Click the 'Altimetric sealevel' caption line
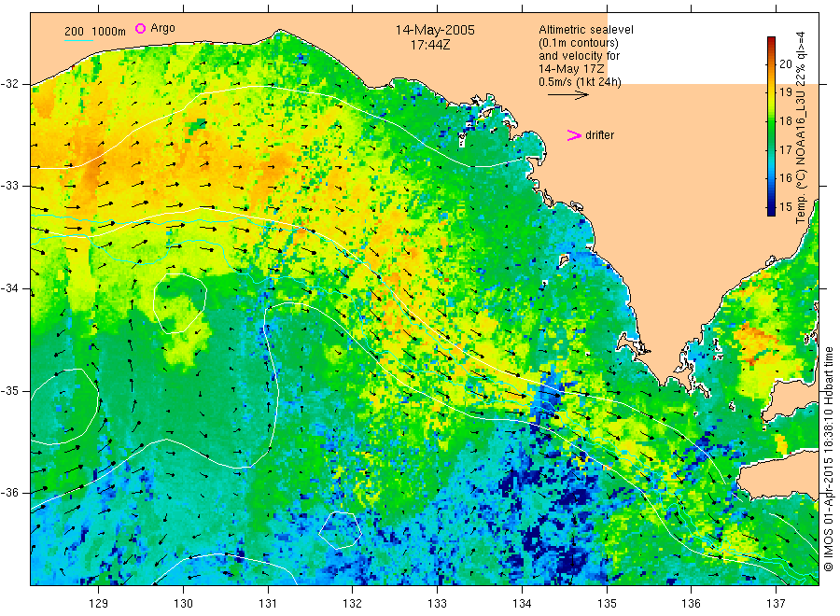 585,30
